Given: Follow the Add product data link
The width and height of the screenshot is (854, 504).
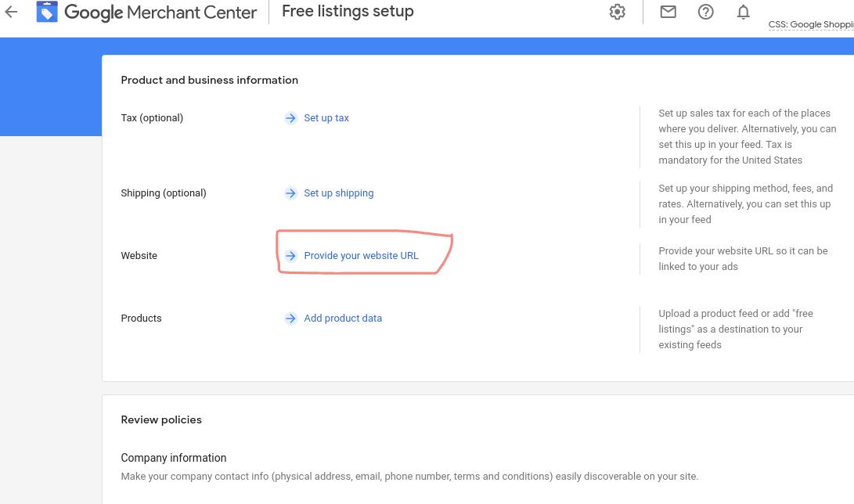Looking at the screenshot, I should [343, 319].
